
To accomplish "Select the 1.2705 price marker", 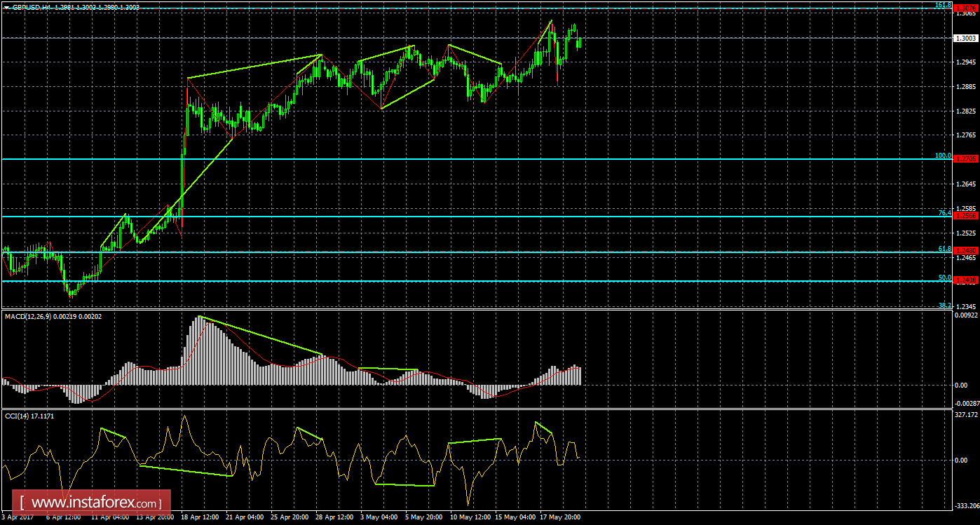I will pyautogui.click(x=965, y=159).
